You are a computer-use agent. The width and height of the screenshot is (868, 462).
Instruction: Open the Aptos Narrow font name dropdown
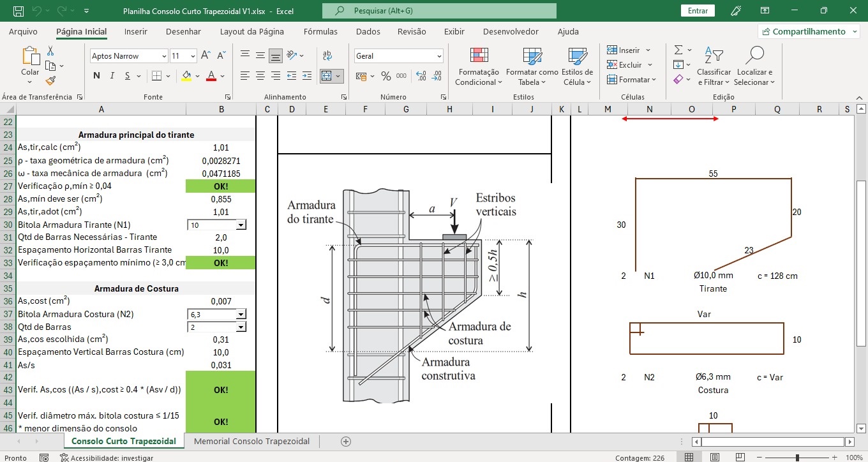(164, 56)
